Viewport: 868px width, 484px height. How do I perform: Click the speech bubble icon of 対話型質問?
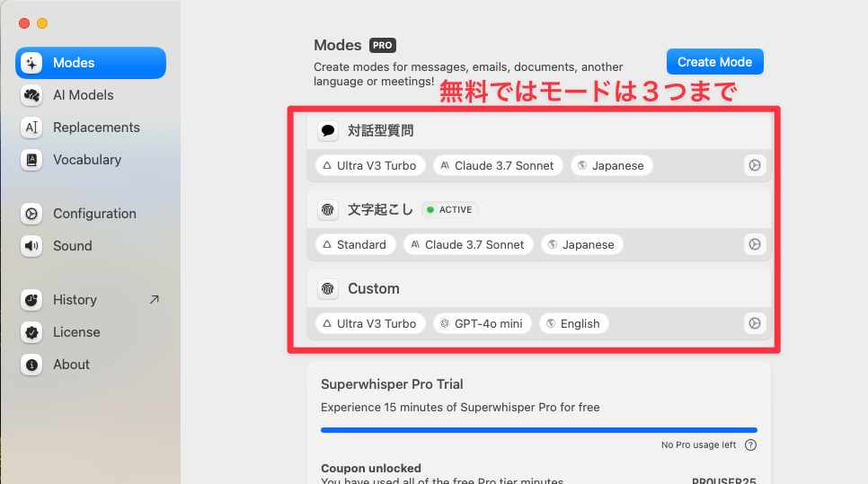point(328,131)
